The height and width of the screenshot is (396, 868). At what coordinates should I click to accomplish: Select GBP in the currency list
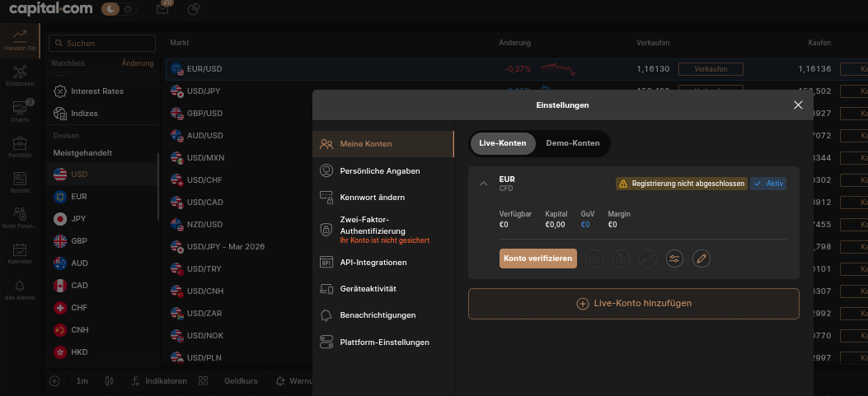[x=102, y=240]
